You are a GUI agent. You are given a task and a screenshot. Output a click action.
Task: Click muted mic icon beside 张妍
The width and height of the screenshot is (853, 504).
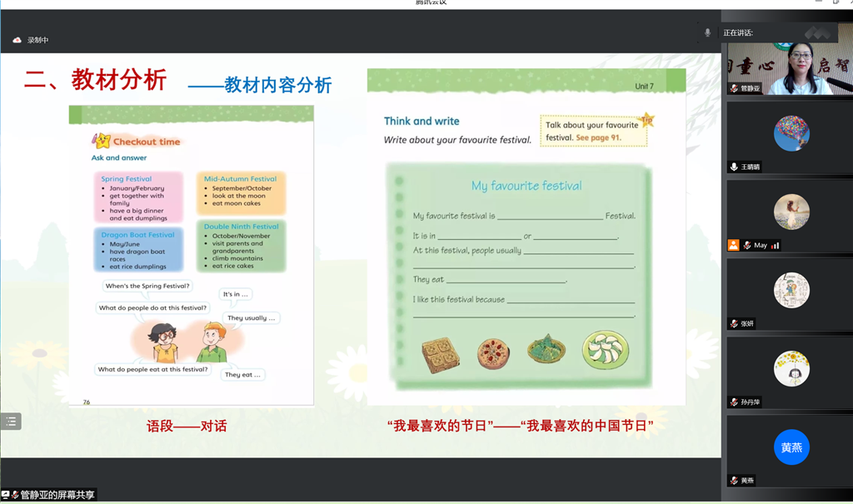point(735,323)
